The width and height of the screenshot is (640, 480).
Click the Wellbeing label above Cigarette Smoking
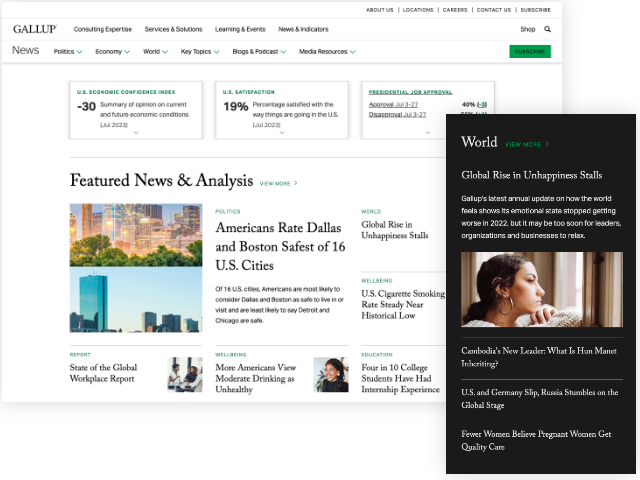377,281
